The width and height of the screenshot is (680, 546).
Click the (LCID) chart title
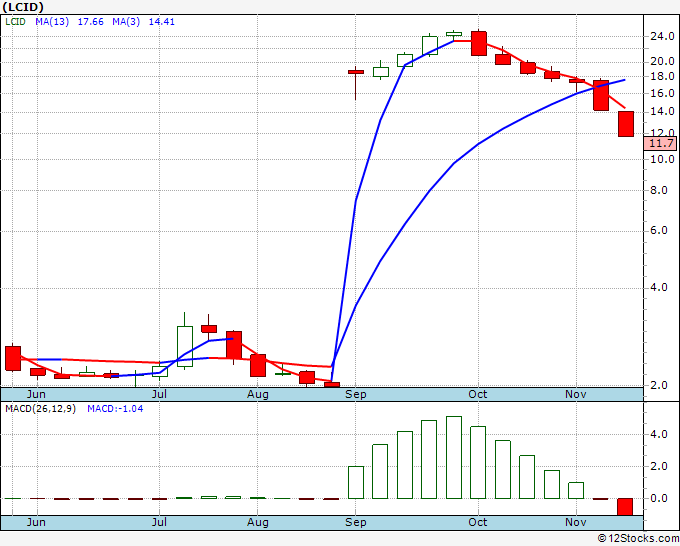pyautogui.click(x=23, y=7)
